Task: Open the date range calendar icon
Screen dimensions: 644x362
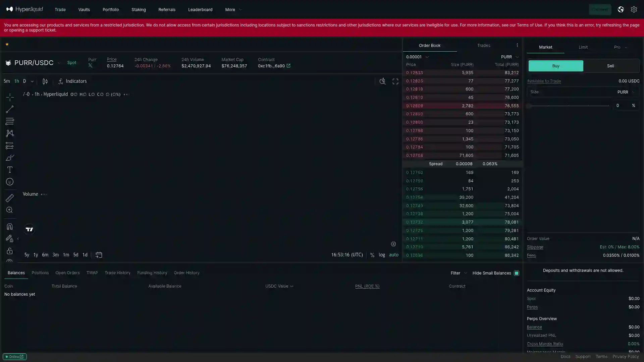Action: pos(99,255)
